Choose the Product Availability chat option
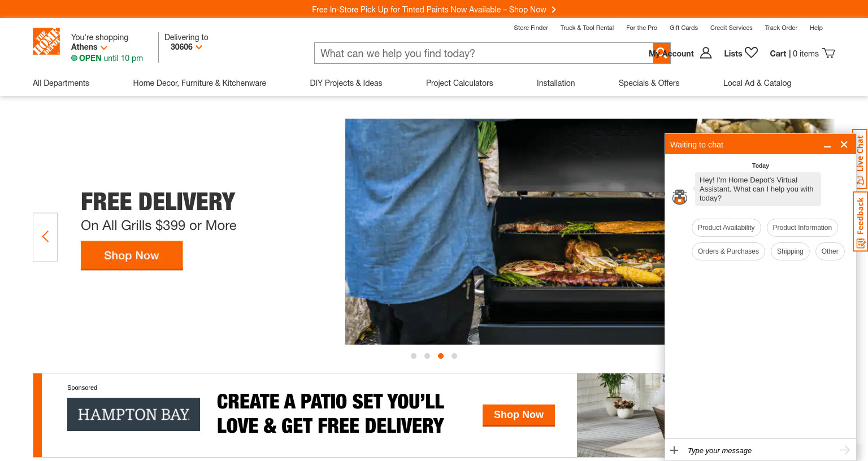This screenshot has height=461, width=868. [726, 228]
